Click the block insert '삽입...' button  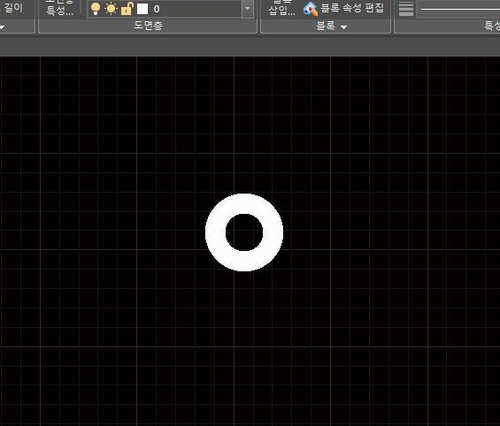(282, 8)
